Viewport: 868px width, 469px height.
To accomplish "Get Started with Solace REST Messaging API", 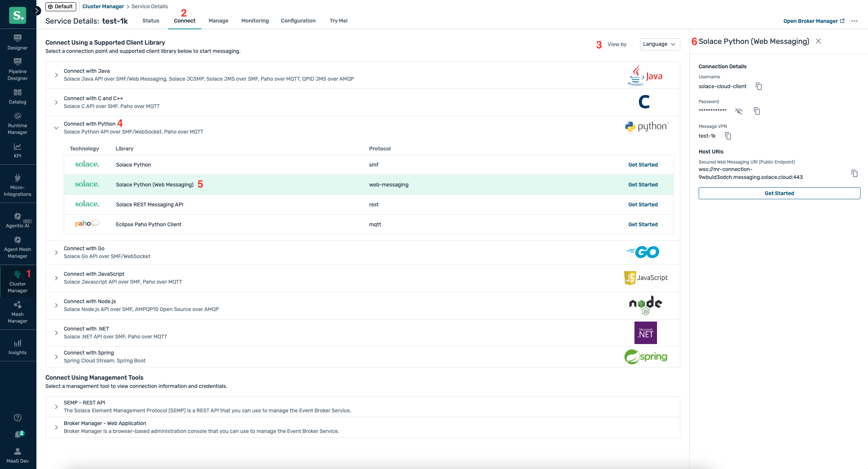I will tap(643, 204).
